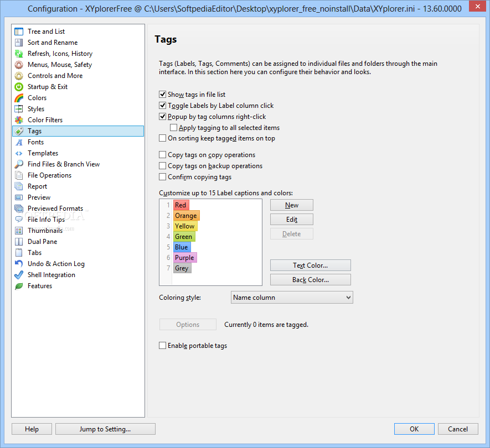Screen dimensions: 490x448
Task: Click the Tree and List sidebar icon
Action: click(19, 32)
